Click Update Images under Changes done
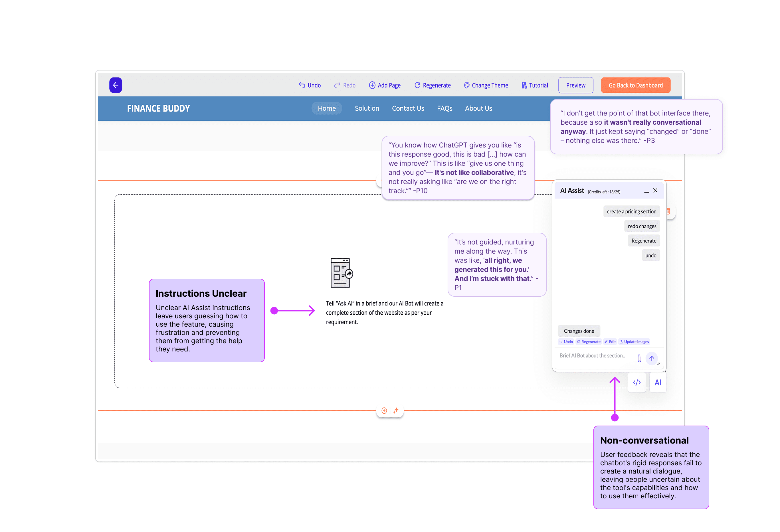Image resolution: width=780 pixels, height=532 pixels. (x=634, y=342)
